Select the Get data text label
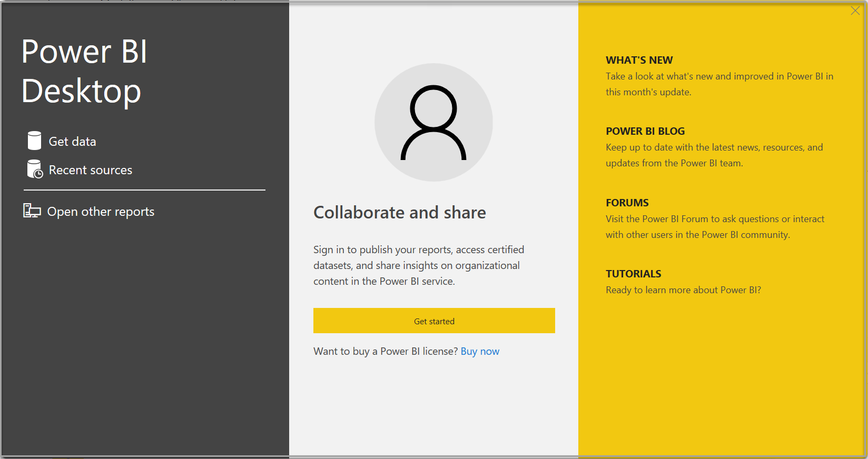The height and width of the screenshot is (459, 868). 72,142
